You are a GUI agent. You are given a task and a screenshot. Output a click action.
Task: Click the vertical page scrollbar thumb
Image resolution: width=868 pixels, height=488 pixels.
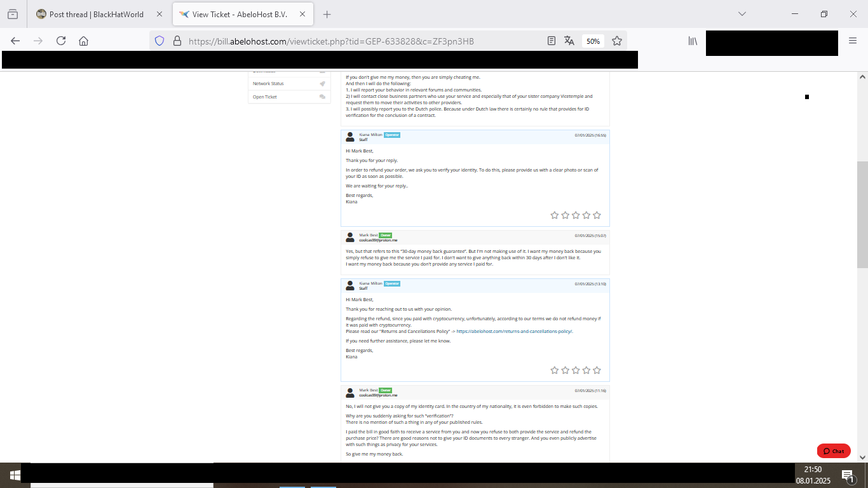tap(862, 215)
